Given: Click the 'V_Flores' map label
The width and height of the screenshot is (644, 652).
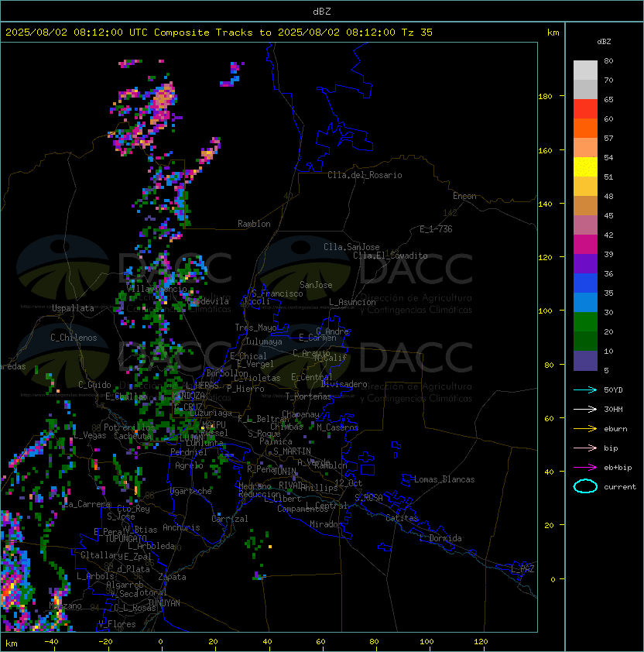Looking at the screenshot, I should tap(117, 625).
